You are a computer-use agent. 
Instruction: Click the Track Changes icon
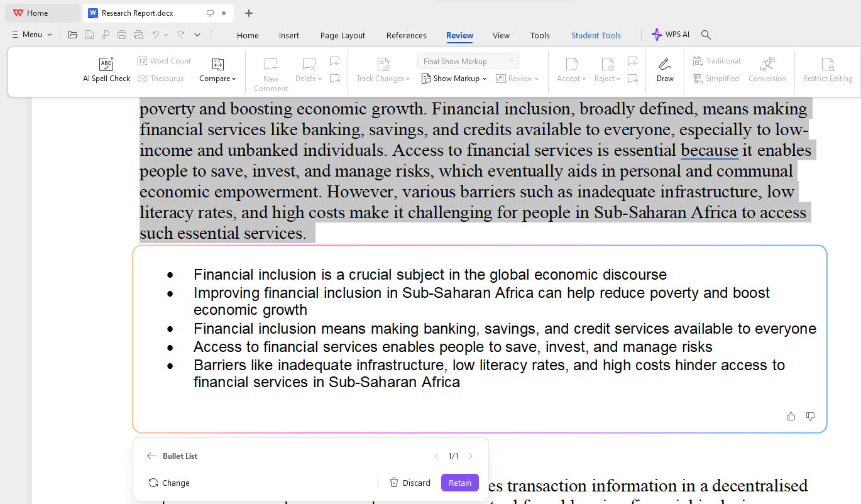click(x=383, y=64)
